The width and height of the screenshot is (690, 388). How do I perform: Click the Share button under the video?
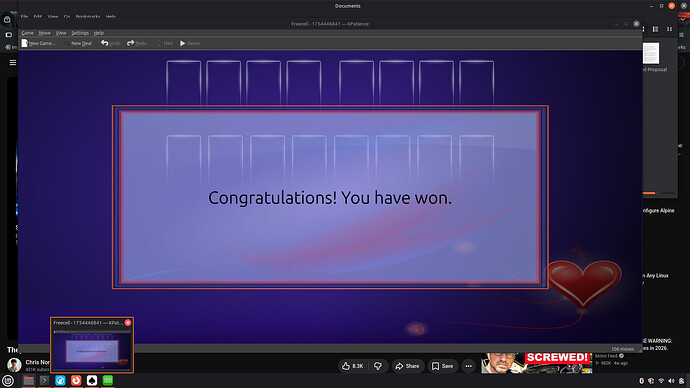pyautogui.click(x=407, y=366)
